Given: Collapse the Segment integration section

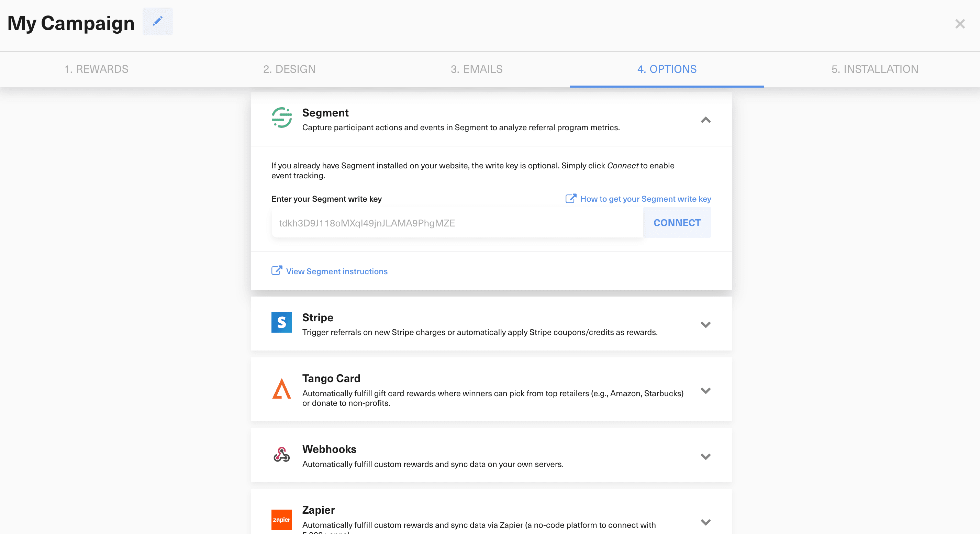Looking at the screenshot, I should pos(706,120).
